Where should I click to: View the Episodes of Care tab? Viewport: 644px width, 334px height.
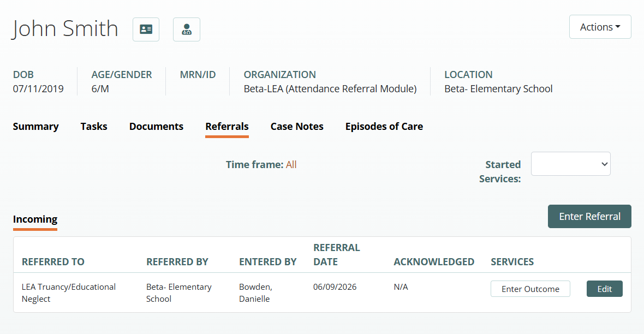pyautogui.click(x=384, y=126)
